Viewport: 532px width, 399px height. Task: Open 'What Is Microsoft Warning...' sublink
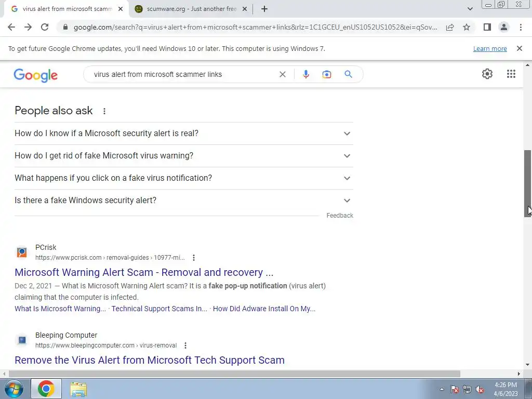60,309
